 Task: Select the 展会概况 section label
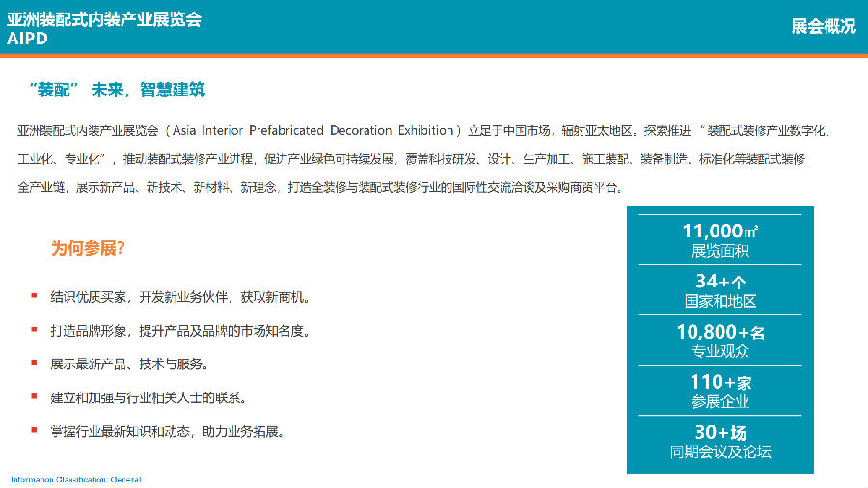point(824,26)
